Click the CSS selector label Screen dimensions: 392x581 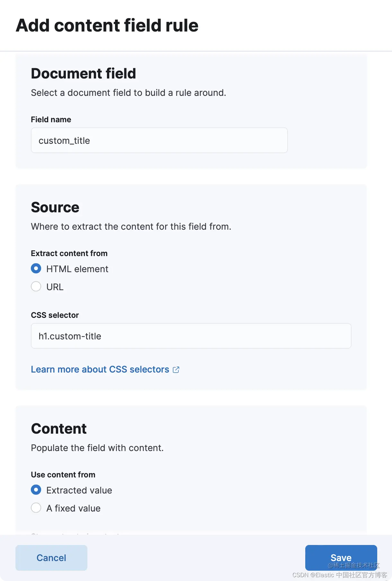point(55,315)
